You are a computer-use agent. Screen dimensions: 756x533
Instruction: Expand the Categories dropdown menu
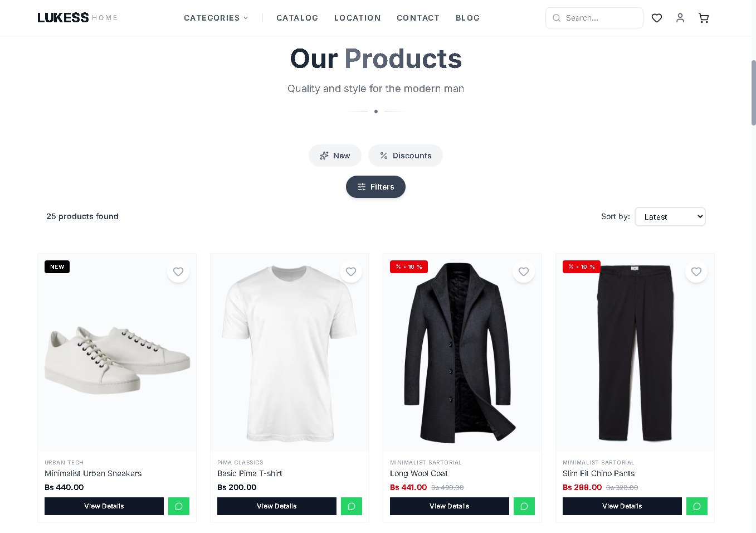click(216, 18)
